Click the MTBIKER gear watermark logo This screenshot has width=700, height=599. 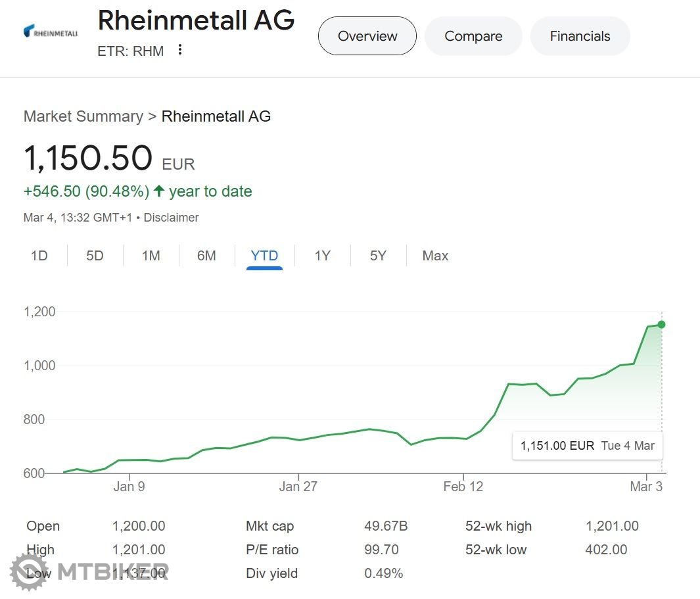coord(28,571)
